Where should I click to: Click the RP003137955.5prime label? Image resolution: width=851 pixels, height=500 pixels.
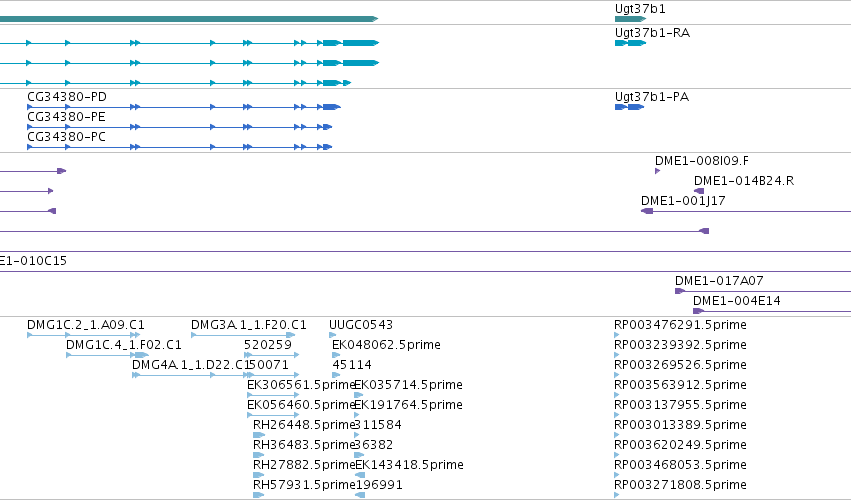pos(680,406)
